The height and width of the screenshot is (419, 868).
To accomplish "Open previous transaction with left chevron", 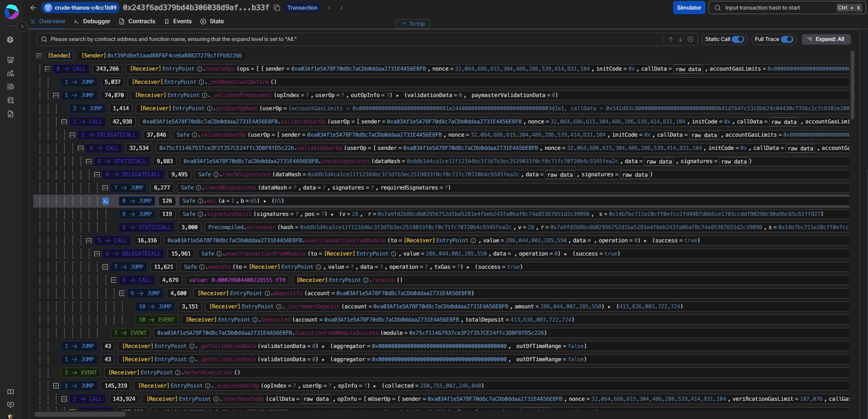I will [x=330, y=8].
